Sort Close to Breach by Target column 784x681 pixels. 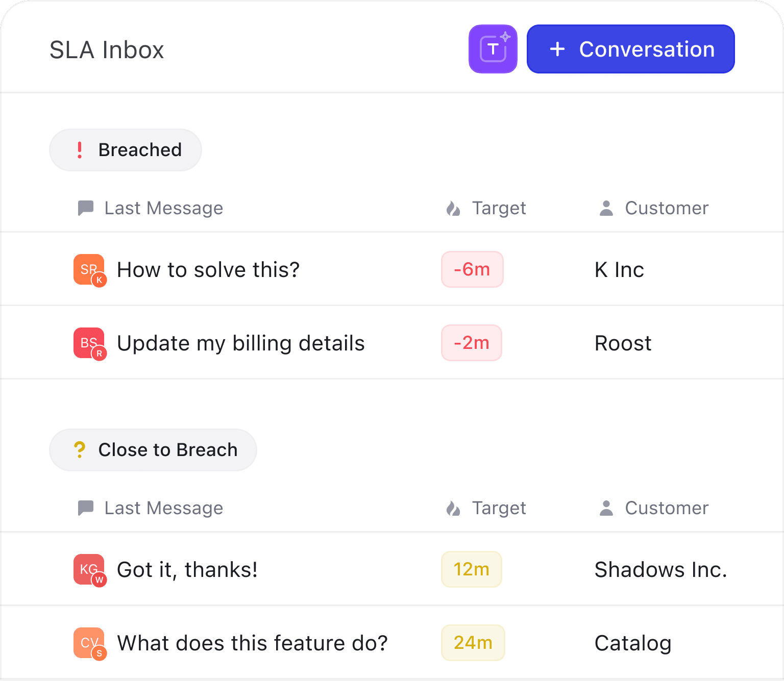click(x=499, y=508)
